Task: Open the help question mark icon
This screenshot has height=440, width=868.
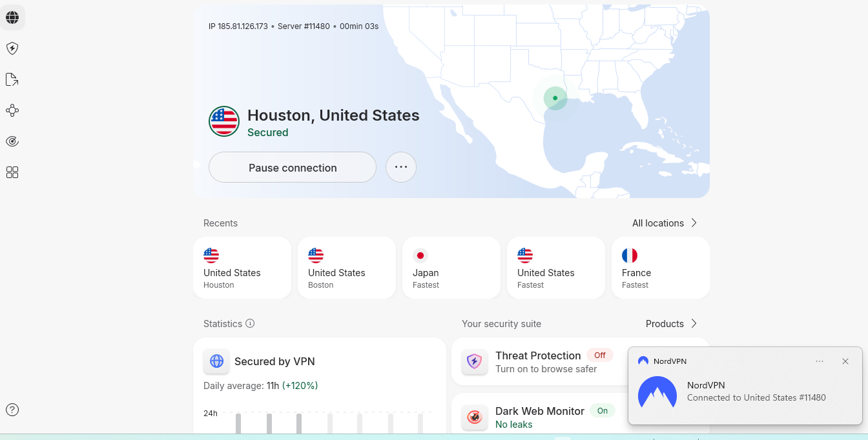Action: click(12, 410)
